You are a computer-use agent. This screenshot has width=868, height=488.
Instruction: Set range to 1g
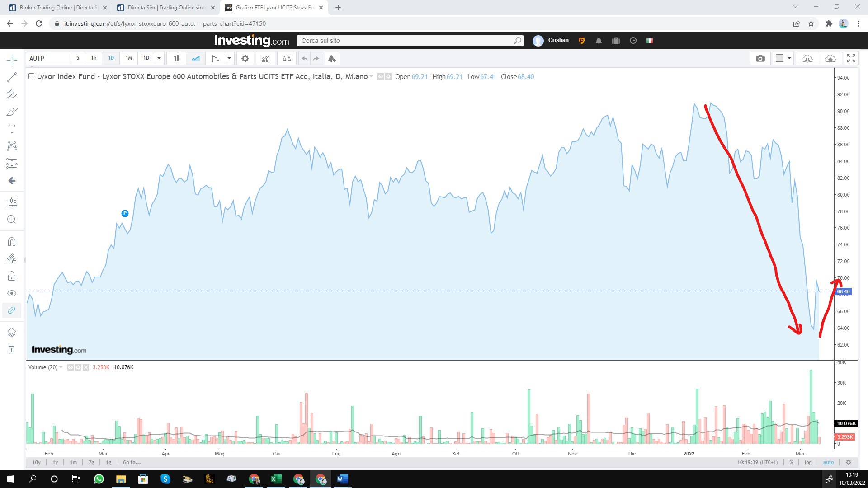108,462
